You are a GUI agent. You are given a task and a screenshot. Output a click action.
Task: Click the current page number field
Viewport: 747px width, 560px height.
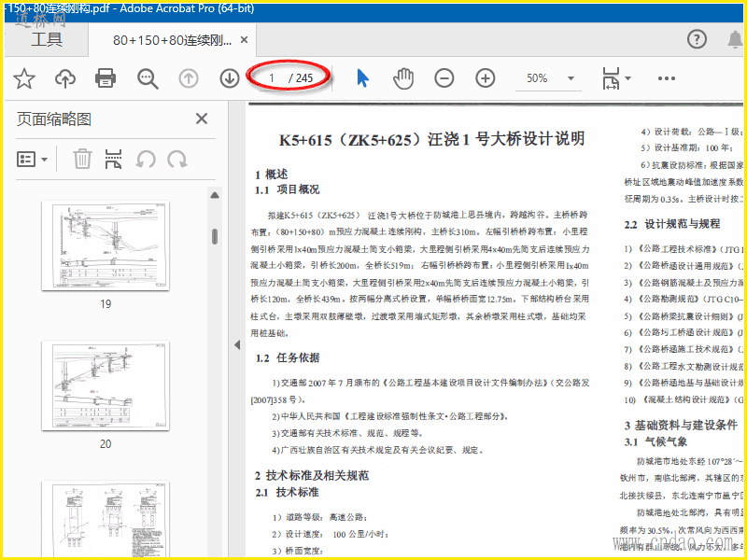click(x=272, y=78)
